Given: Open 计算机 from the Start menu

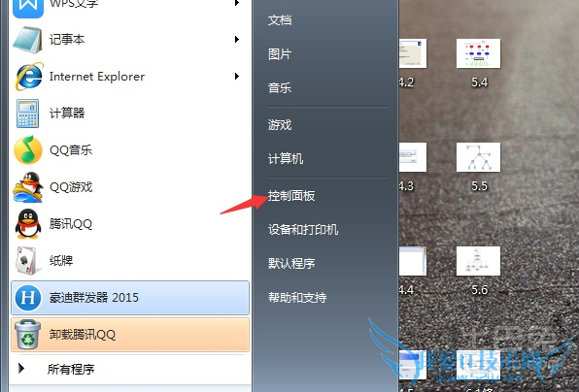Looking at the screenshot, I should (286, 159).
